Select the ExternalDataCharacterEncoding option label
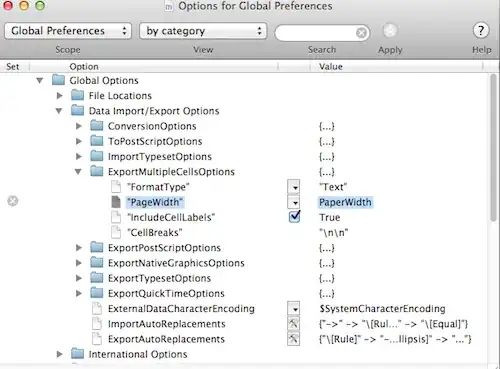The height and width of the screenshot is (369, 500). (x=181, y=309)
